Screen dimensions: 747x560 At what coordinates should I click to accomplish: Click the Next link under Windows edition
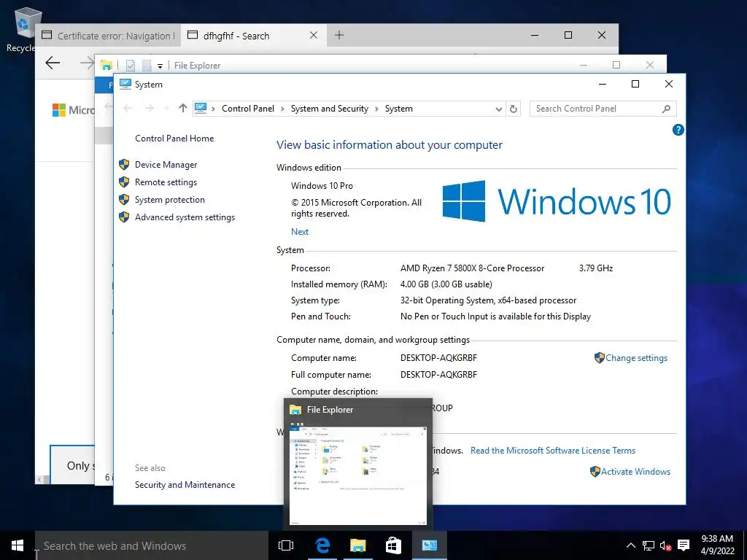tap(300, 232)
